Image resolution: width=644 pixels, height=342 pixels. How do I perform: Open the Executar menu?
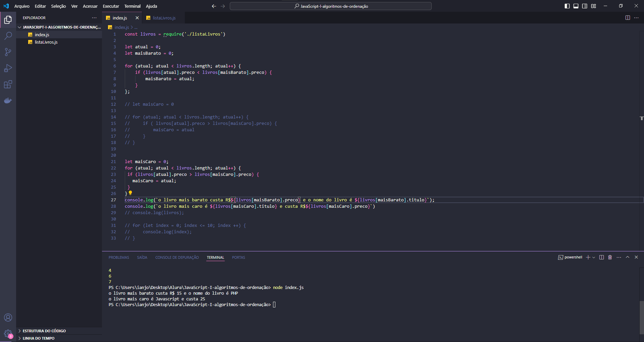(111, 6)
